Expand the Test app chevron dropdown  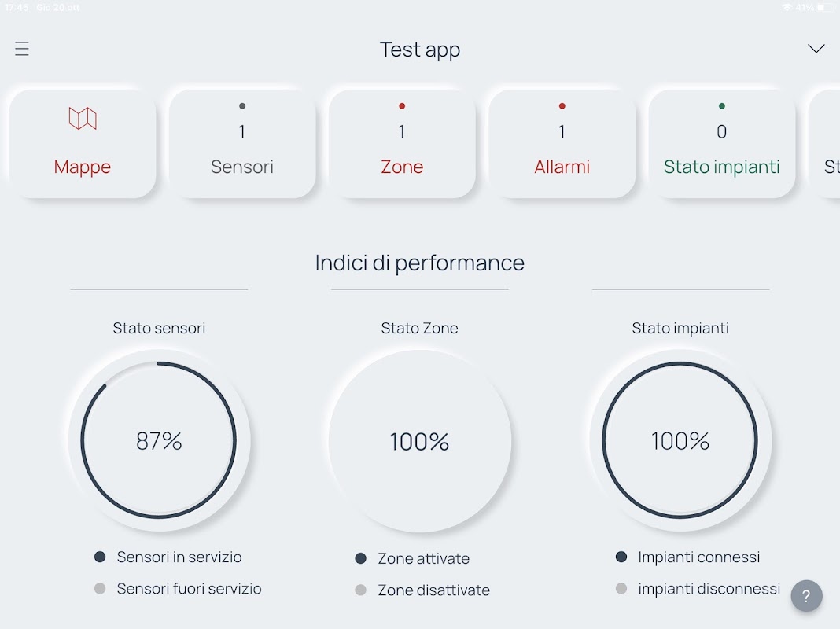point(816,49)
